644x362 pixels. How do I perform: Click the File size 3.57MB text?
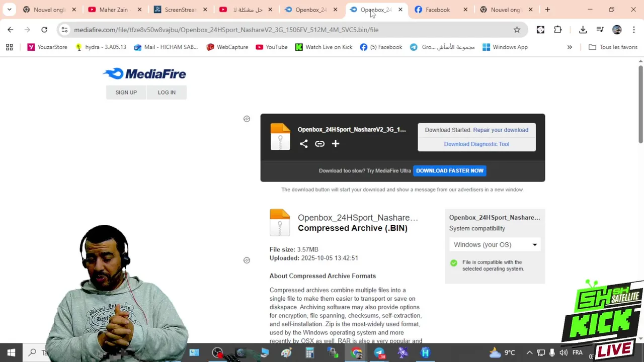click(x=294, y=249)
